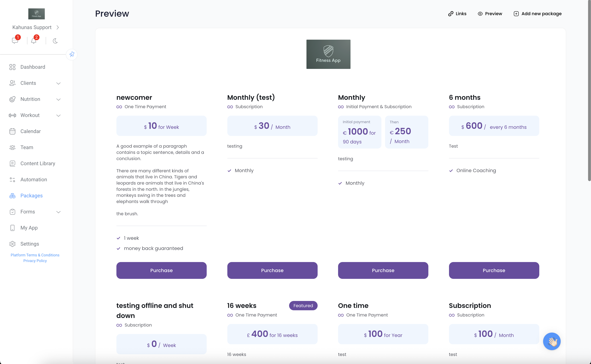591x364 pixels.
Task: Click the Add new package button
Action: 538,14
